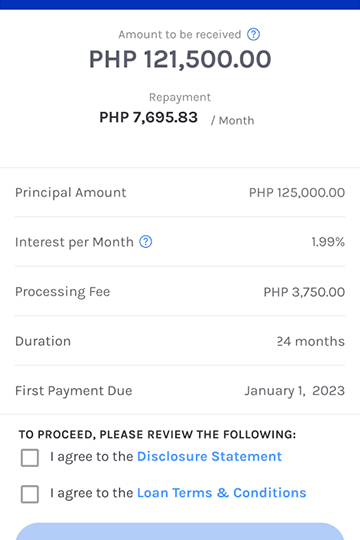The image size is (360, 540).
Task: Tap the 24 months duration value
Action: tap(311, 341)
